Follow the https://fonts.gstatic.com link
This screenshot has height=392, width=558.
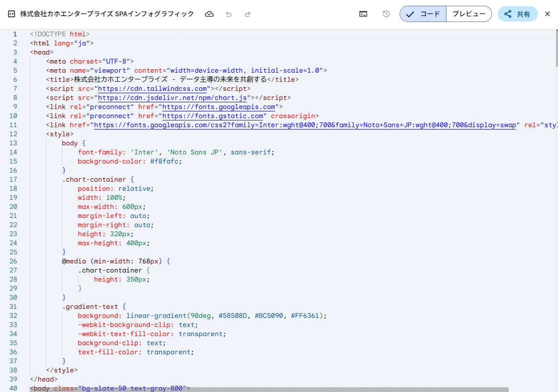click(x=213, y=116)
